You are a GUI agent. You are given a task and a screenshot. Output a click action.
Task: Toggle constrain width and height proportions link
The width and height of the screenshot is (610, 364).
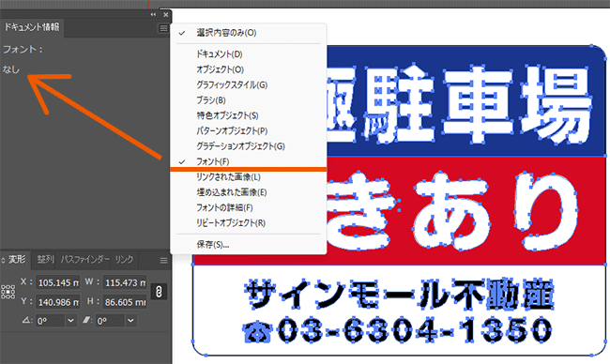159,292
